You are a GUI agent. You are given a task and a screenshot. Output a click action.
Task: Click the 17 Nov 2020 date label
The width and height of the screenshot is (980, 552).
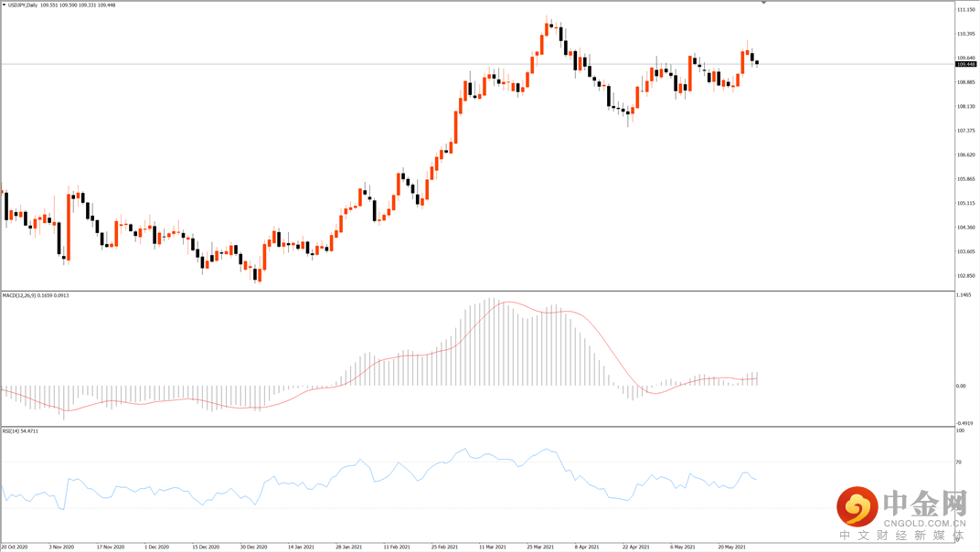110,547
